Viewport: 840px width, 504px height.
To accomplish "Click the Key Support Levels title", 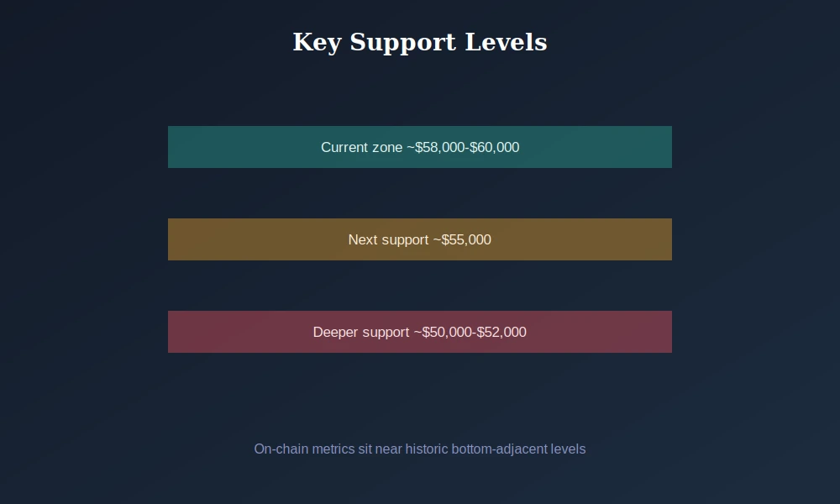I will [x=419, y=42].
